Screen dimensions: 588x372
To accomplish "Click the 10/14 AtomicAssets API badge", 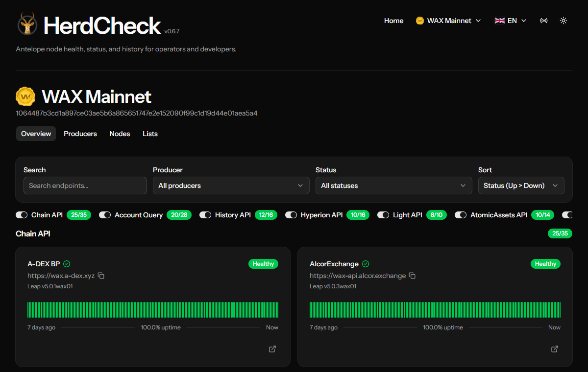I will click(543, 215).
